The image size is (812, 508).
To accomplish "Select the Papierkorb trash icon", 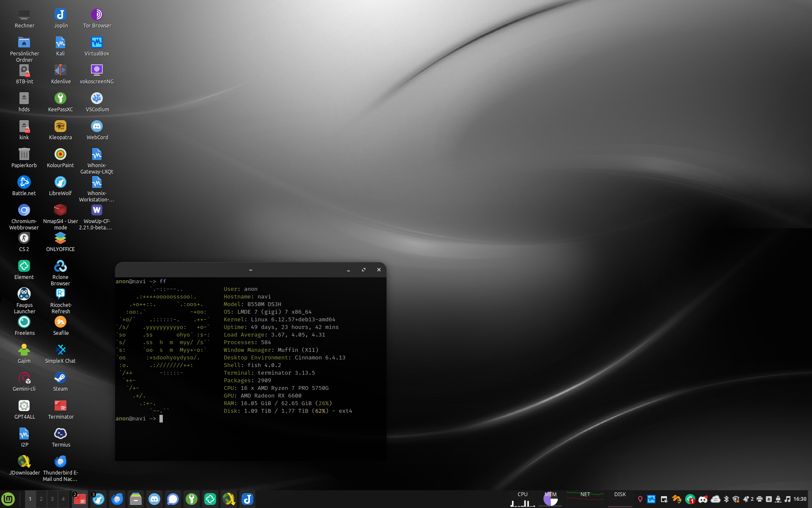I will pyautogui.click(x=24, y=155).
